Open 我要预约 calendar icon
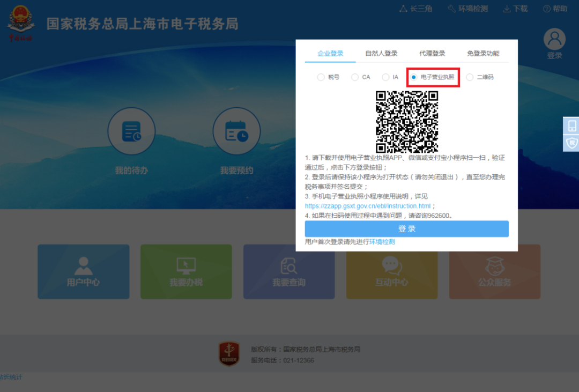Screen dimensions: 579x392 click(237, 131)
